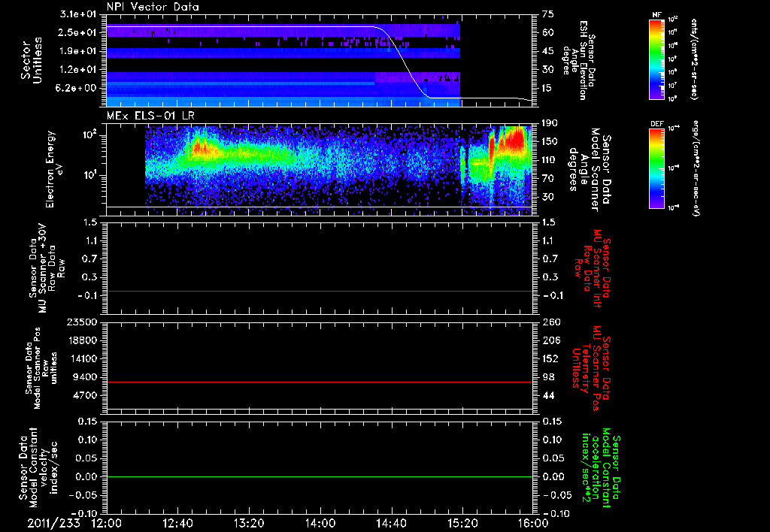
Task: Click the 2.5e+01 sector tick label
Action: pos(78,32)
